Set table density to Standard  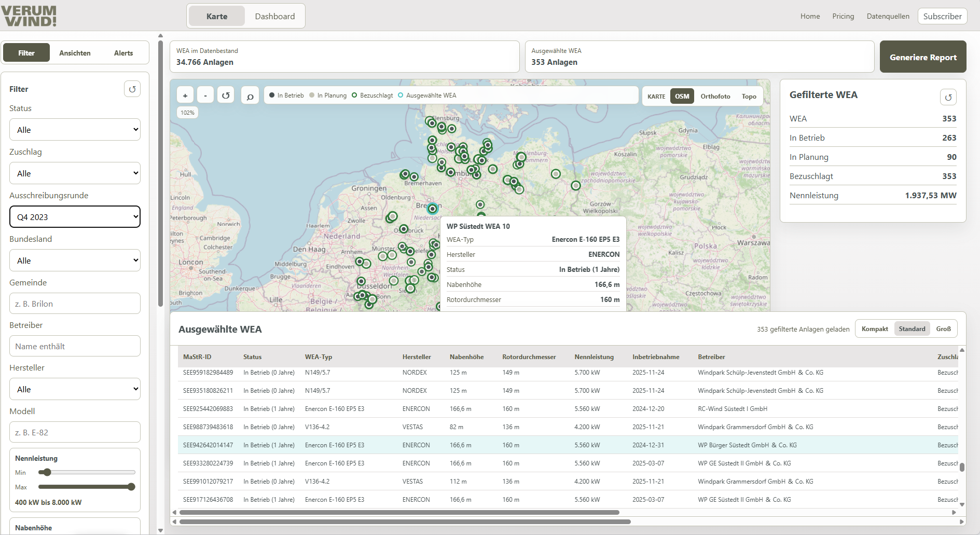coord(912,329)
